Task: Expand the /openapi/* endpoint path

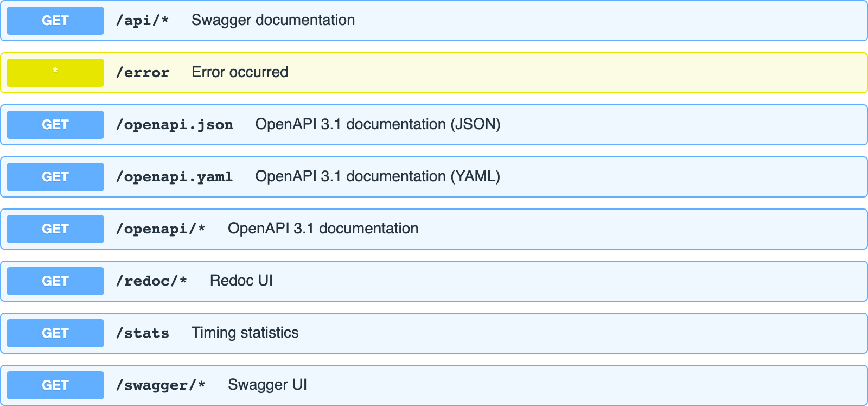Action: 161,229
